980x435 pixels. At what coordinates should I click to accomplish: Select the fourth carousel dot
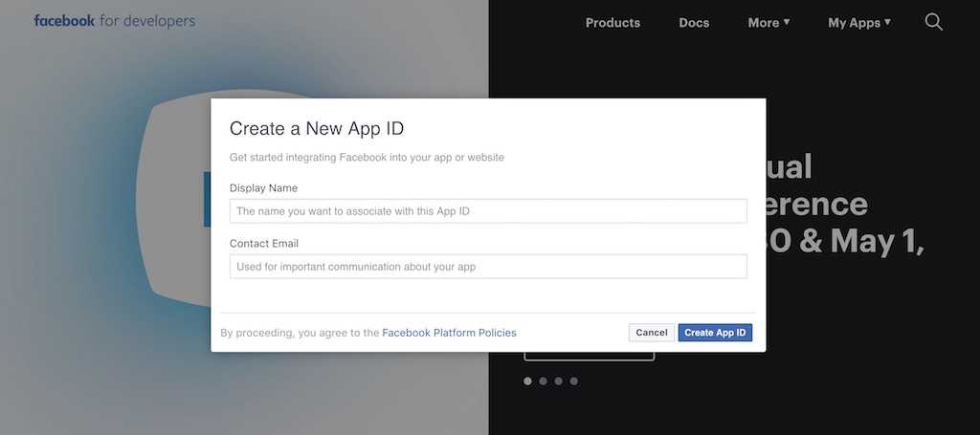point(574,381)
